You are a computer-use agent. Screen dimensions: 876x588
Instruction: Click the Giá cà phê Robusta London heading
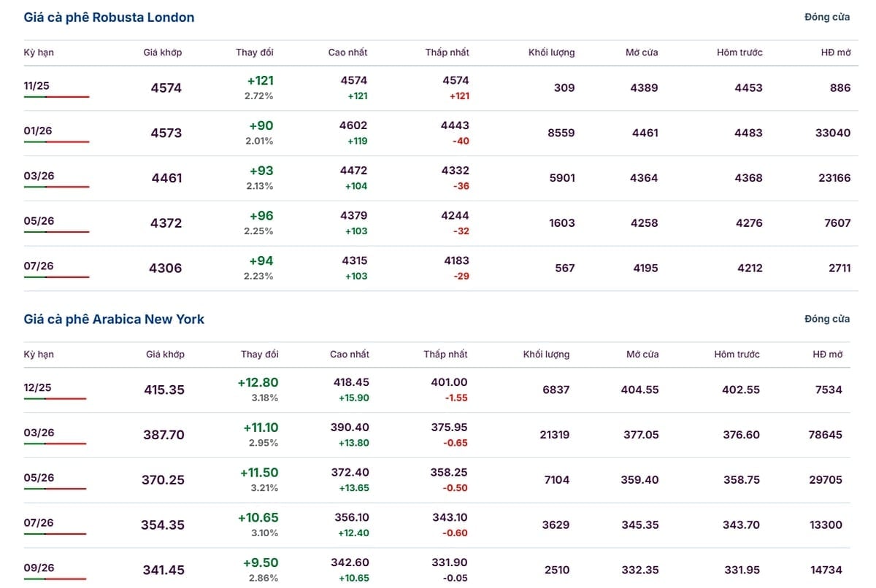(109, 18)
